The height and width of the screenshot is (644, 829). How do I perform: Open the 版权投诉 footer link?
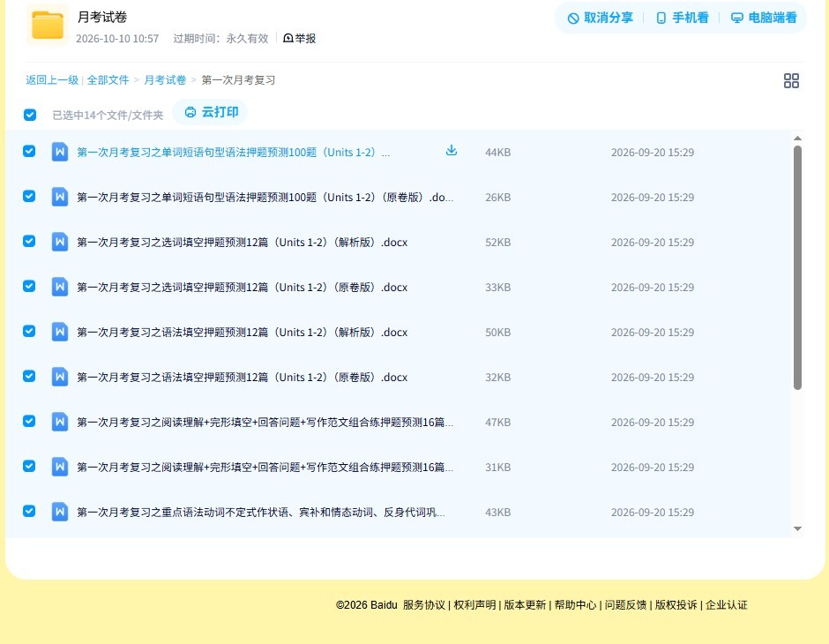(x=676, y=605)
